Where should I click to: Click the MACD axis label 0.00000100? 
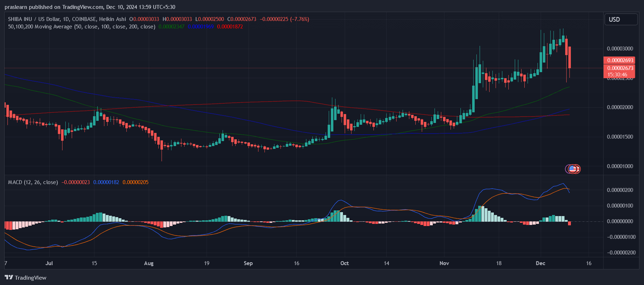tap(620, 206)
